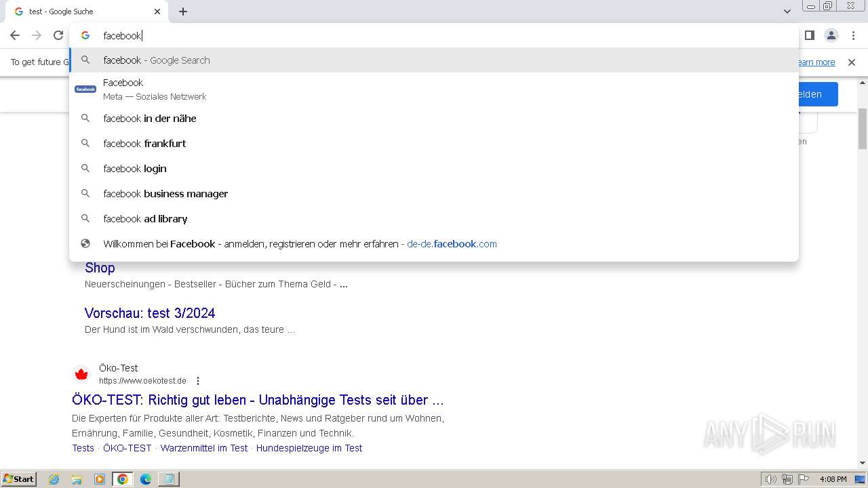Image resolution: width=868 pixels, height=488 pixels.
Task: Click the Öko-Test maple leaf favicon
Action: pos(81,374)
